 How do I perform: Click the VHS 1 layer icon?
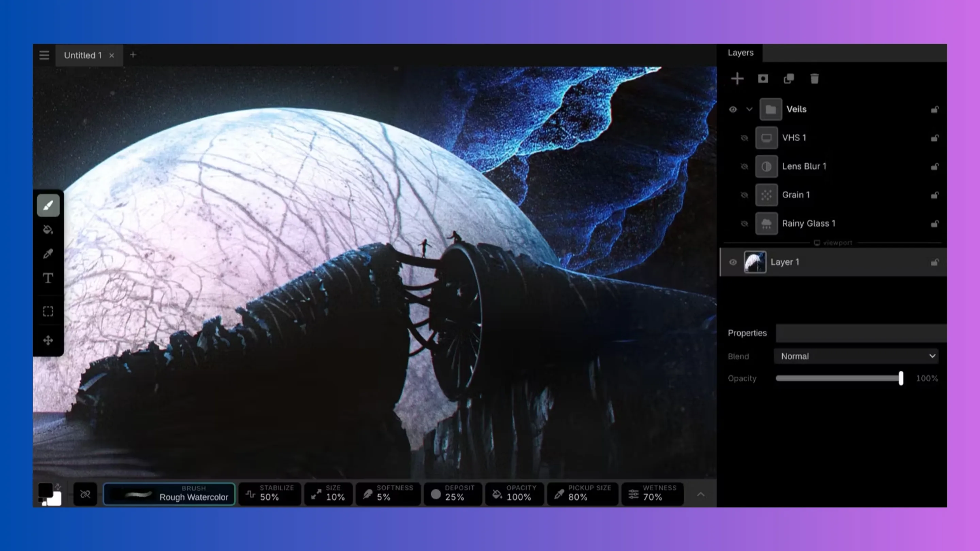click(767, 138)
